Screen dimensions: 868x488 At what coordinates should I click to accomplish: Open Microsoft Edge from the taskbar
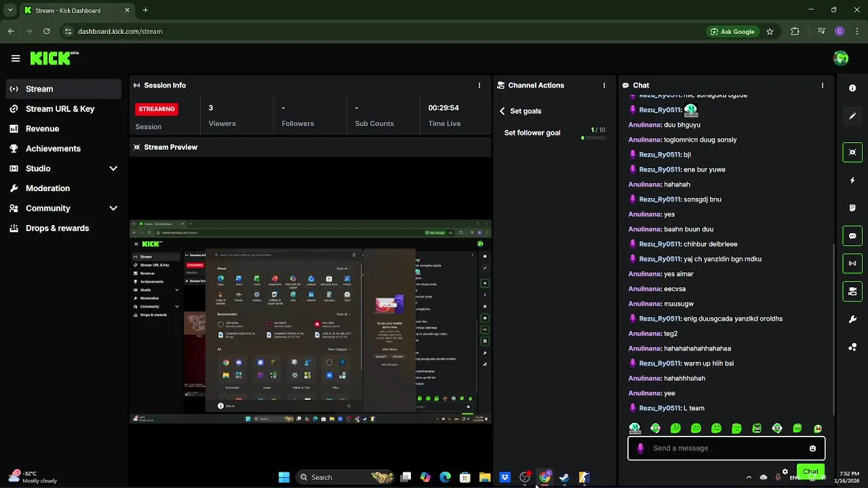coord(445,477)
